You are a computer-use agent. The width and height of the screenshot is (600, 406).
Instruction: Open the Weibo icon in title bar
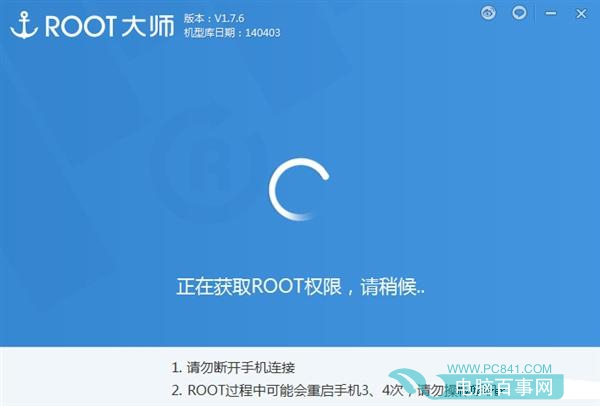tap(488, 13)
